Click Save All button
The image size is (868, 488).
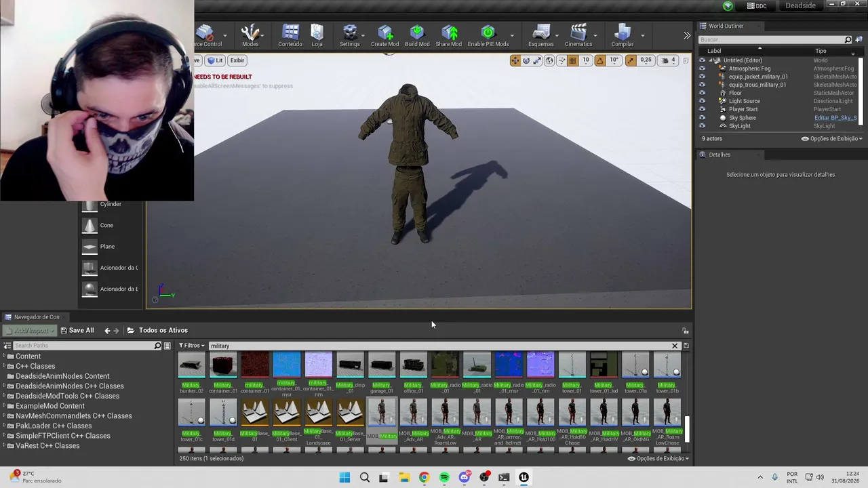(x=77, y=330)
